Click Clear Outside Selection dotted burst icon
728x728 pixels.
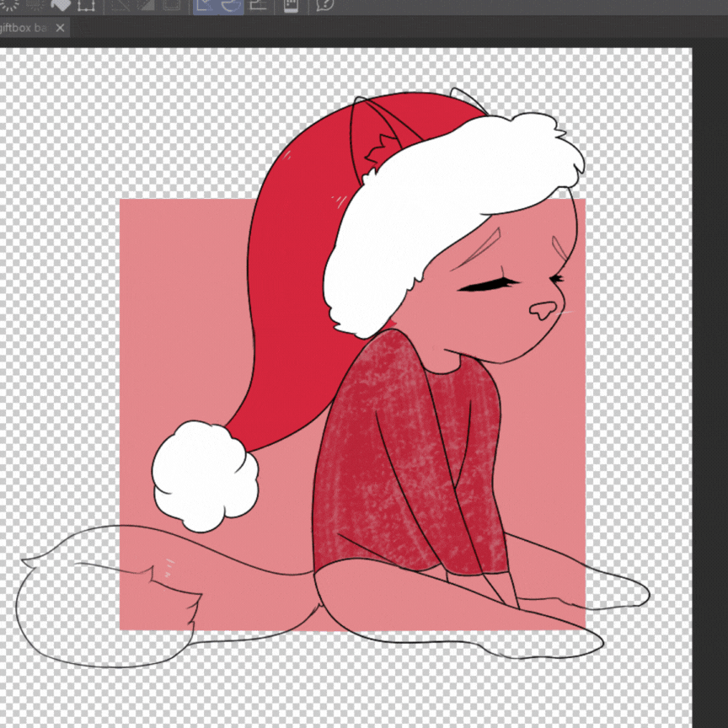coord(35,5)
